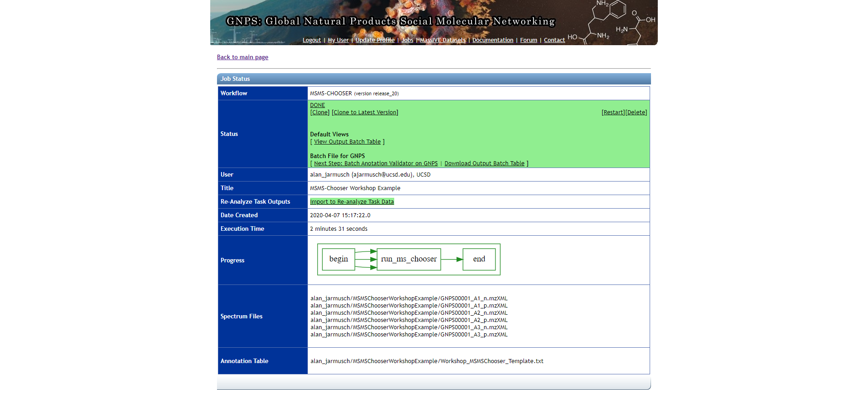The image size is (868, 401).
Task: Click the Logout link in header
Action: [x=311, y=40]
